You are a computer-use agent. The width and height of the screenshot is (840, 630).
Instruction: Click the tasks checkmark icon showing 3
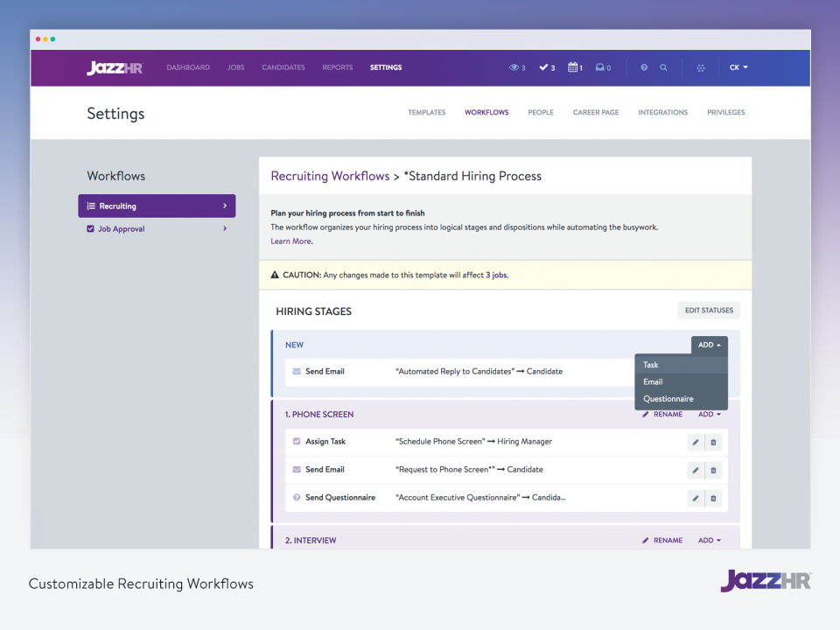tap(543, 67)
